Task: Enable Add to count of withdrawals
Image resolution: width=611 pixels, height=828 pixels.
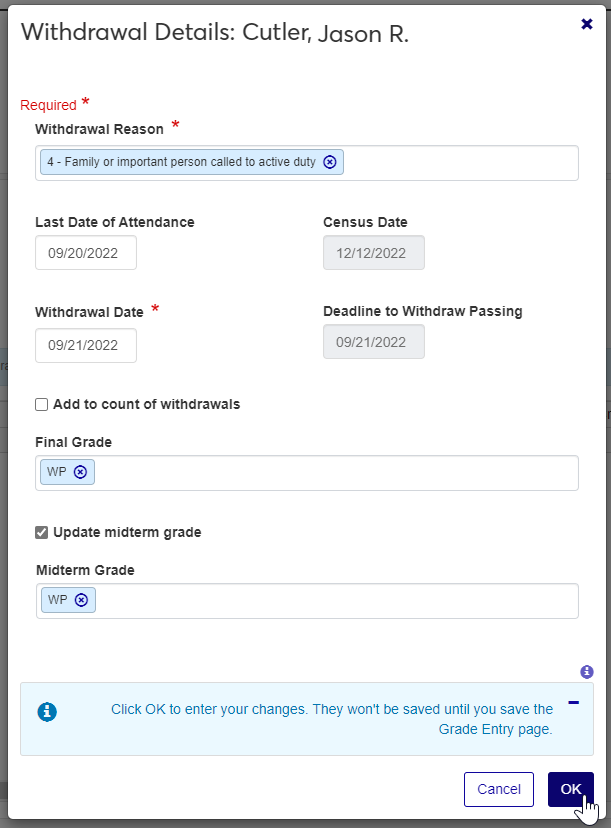Action: (x=42, y=405)
